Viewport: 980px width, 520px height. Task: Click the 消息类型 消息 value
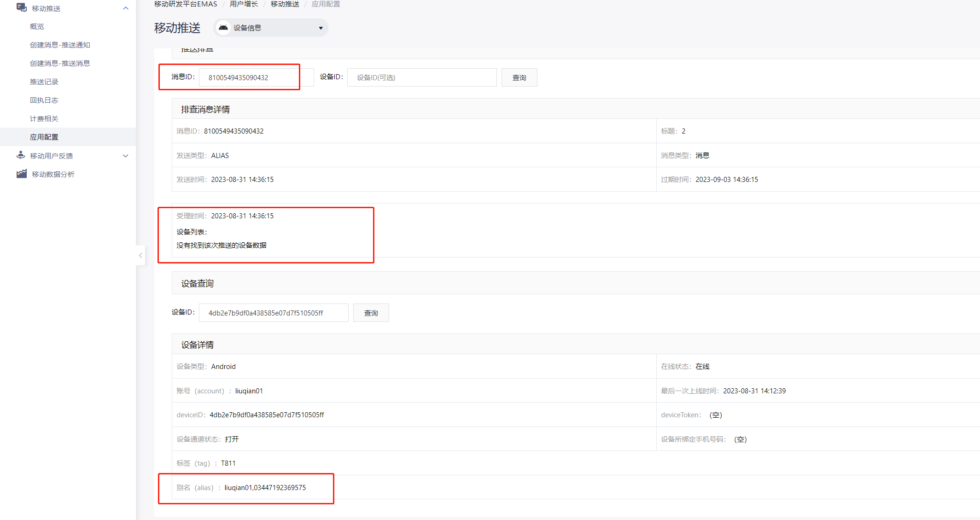[702, 155]
